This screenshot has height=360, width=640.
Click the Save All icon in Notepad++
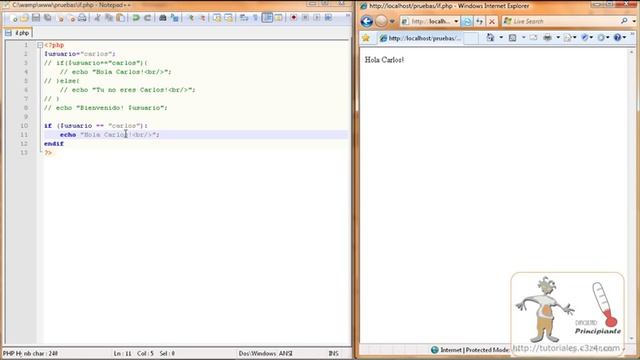[47, 18]
